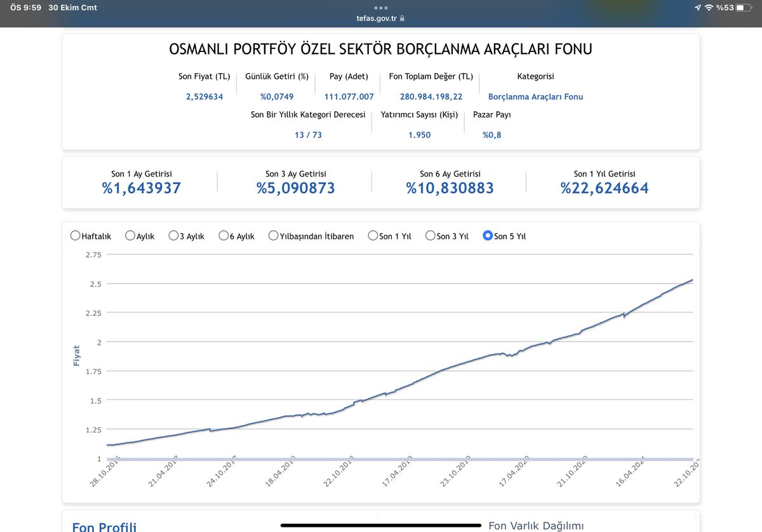Choose the 3 Aylık radio option

[x=173, y=236]
